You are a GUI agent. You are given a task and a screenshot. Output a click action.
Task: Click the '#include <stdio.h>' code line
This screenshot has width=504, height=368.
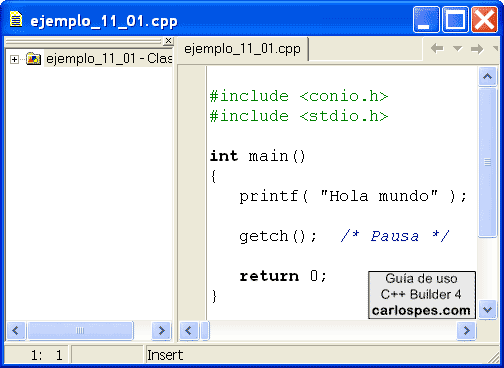pyautogui.click(x=299, y=116)
